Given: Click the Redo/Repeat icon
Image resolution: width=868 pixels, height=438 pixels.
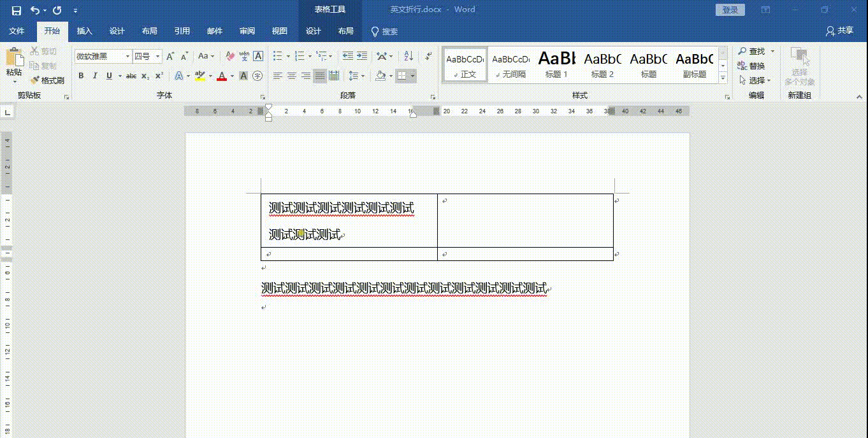Looking at the screenshot, I should pos(57,10).
